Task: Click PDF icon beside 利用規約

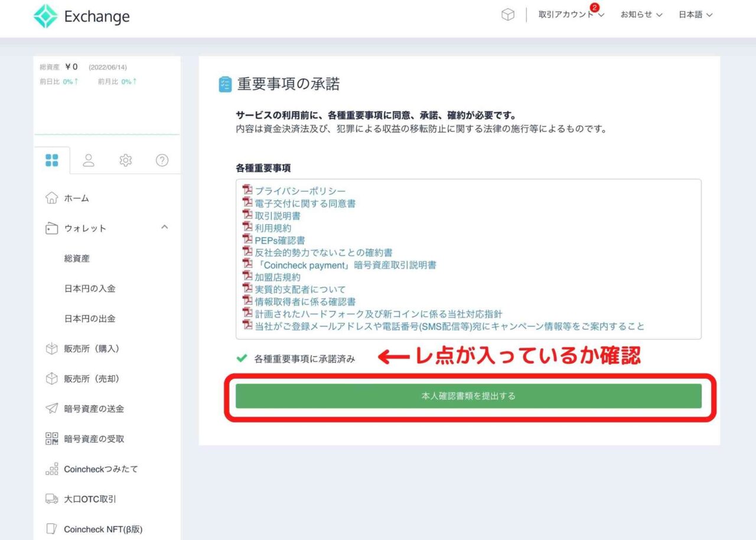Action: click(247, 227)
